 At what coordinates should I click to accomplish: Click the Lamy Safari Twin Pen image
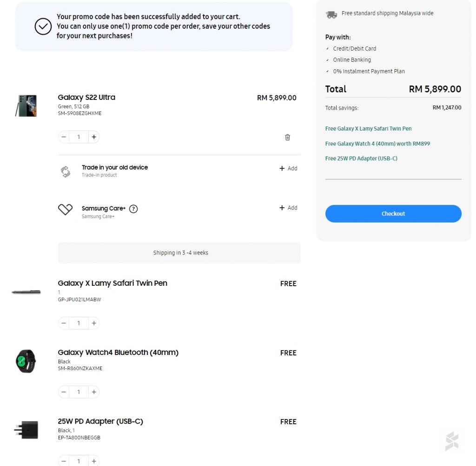click(x=26, y=292)
